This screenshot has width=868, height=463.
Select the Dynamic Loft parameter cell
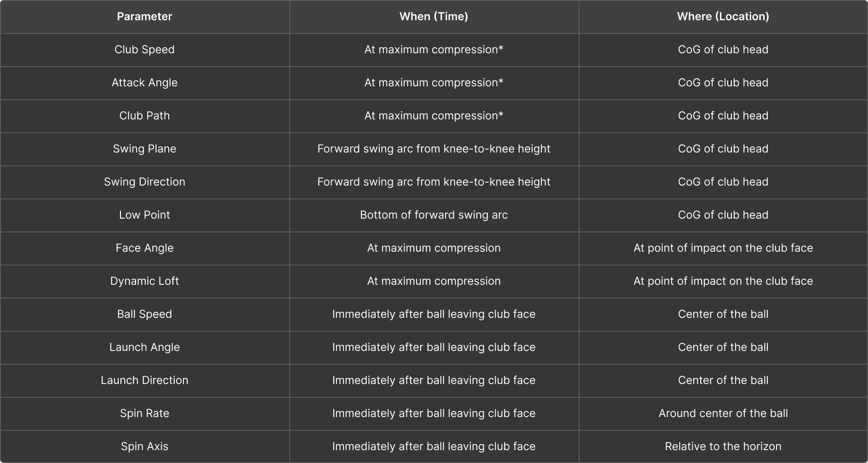tap(144, 281)
